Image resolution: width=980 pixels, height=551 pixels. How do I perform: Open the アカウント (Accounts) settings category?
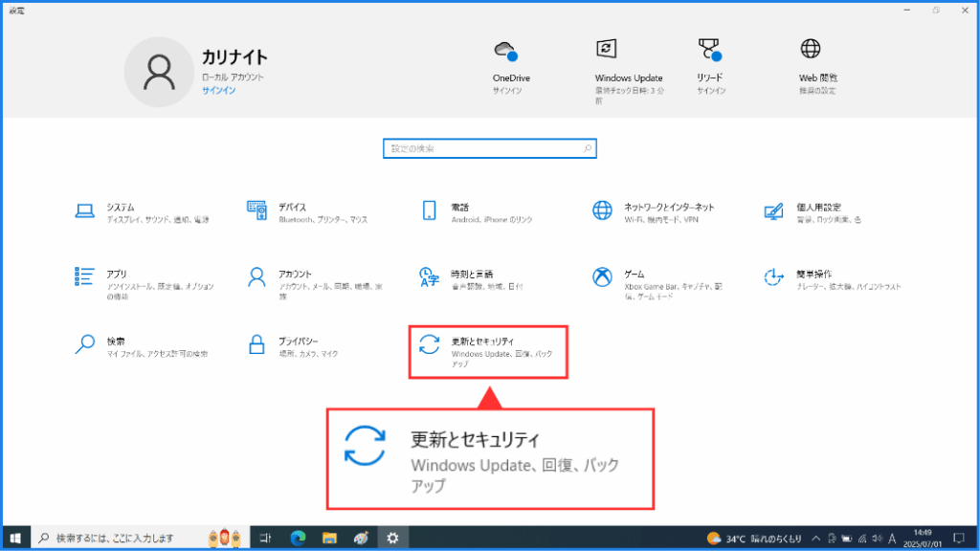tap(316, 284)
